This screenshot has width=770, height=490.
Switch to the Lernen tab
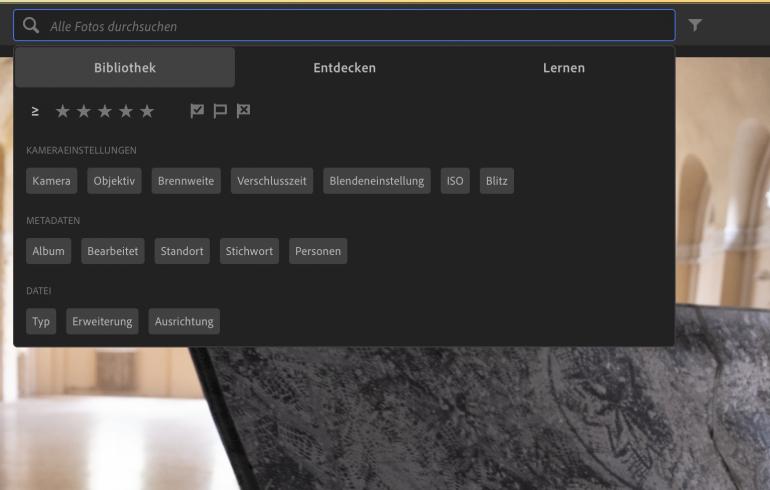(x=564, y=68)
